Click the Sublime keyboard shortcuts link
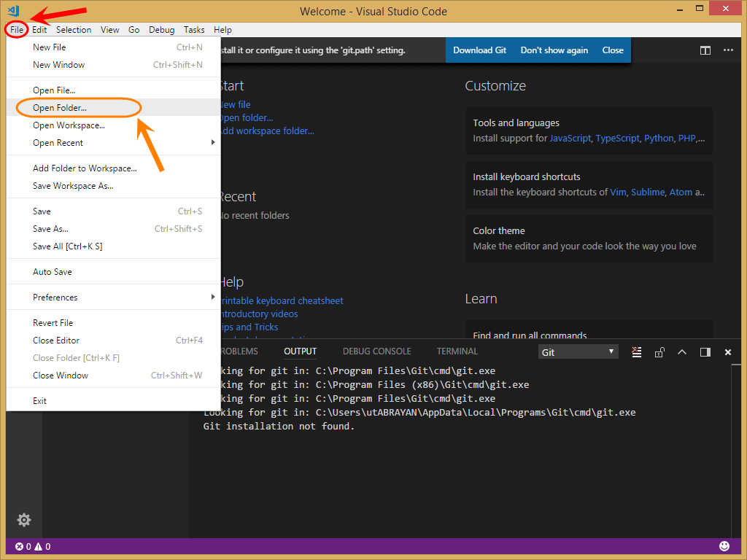The width and height of the screenshot is (747, 560). (648, 192)
